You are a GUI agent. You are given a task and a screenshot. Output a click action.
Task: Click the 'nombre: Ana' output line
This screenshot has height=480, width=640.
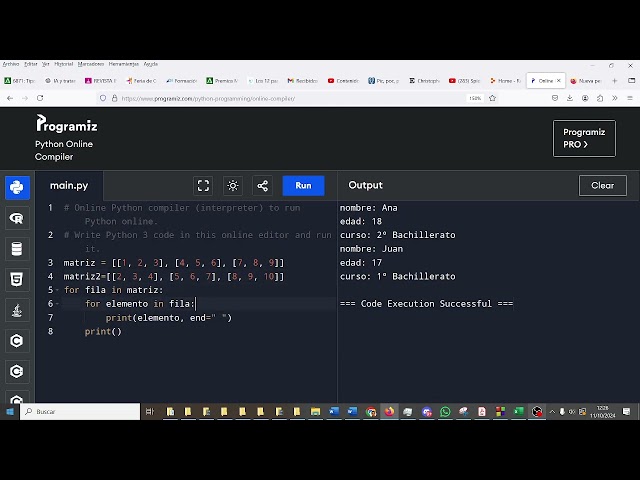(369, 208)
